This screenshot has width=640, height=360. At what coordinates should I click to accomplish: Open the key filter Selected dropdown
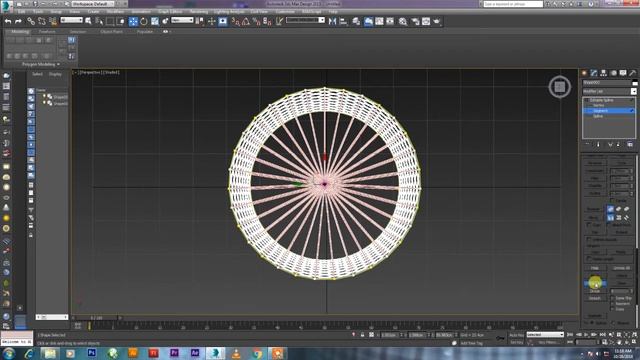(545, 334)
